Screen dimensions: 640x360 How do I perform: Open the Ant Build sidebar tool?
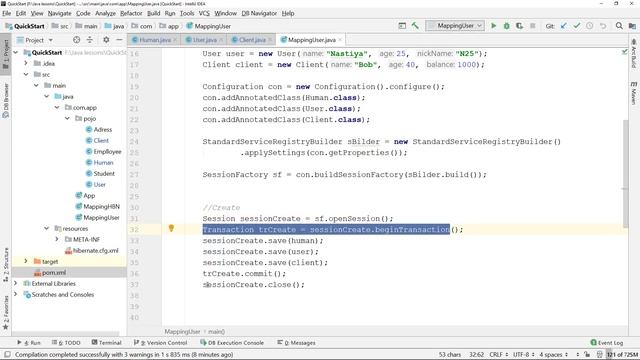pos(633,54)
